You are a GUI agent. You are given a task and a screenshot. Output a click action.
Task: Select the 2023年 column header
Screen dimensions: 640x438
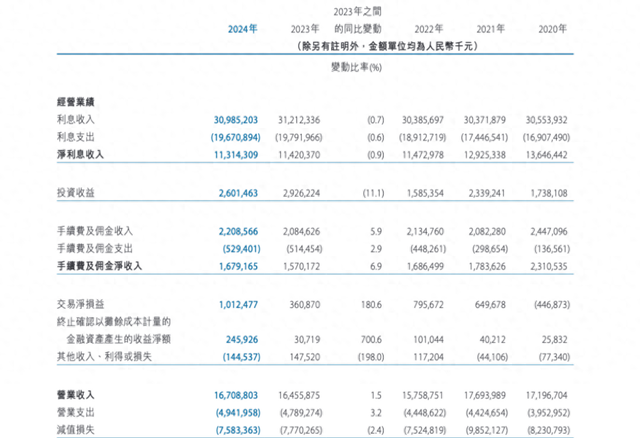coord(305,29)
